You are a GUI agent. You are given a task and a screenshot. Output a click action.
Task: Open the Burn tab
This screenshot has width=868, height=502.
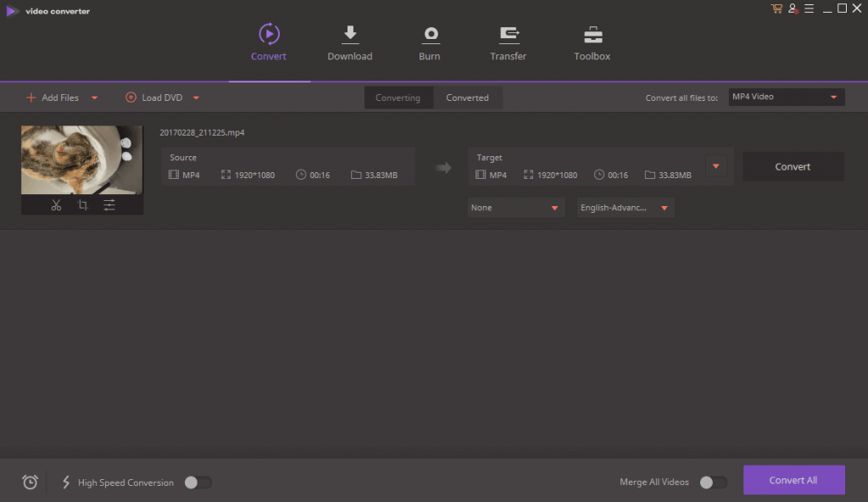click(x=430, y=42)
